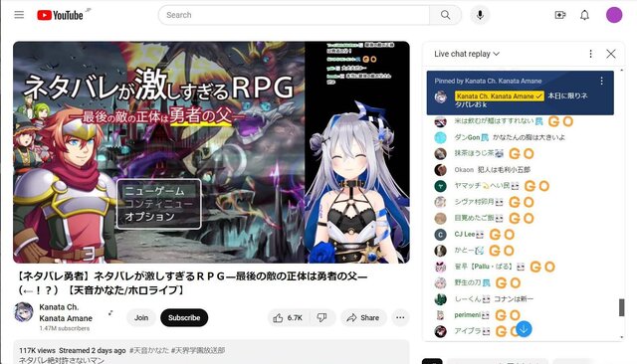Subscribe to Kanata Ch. channel
The image size is (637, 364).
coord(184,317)
